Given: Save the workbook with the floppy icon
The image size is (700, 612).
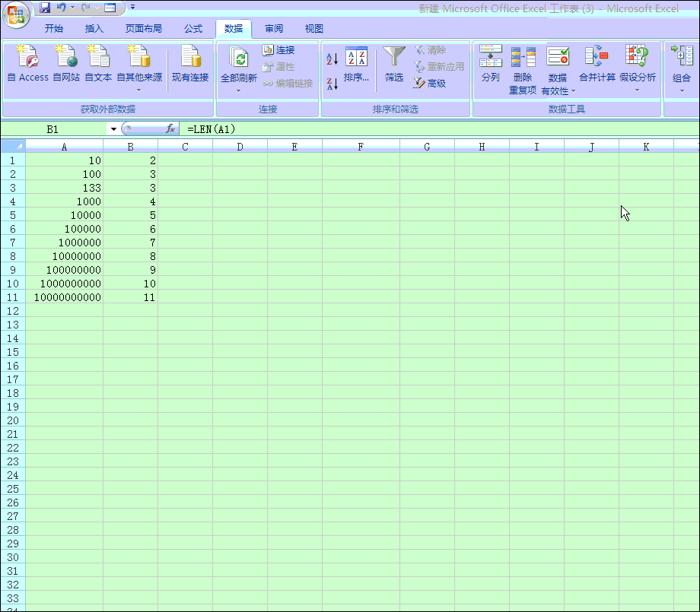Looking at the screenshot, I should click(x=44, y=8).
